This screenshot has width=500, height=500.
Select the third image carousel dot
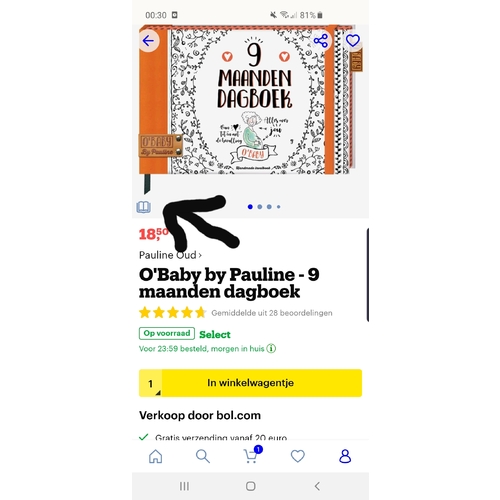(269, 207)
